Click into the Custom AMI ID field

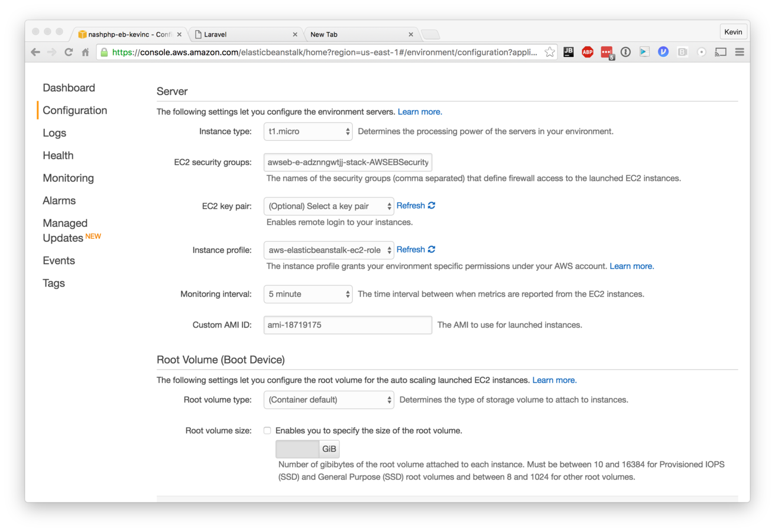click(348, 325)
